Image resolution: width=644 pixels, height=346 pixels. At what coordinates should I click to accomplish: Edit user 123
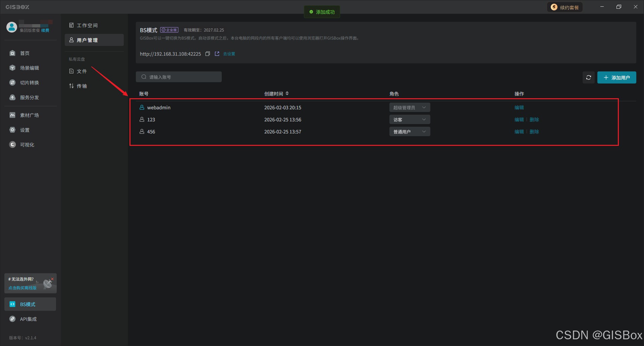519,119
